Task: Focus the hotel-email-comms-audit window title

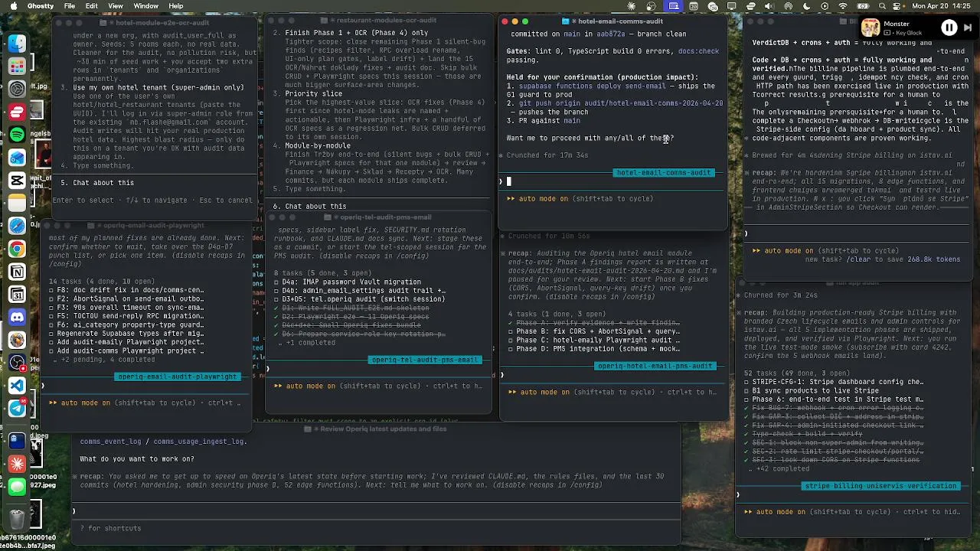Action: tap(619, 21)
